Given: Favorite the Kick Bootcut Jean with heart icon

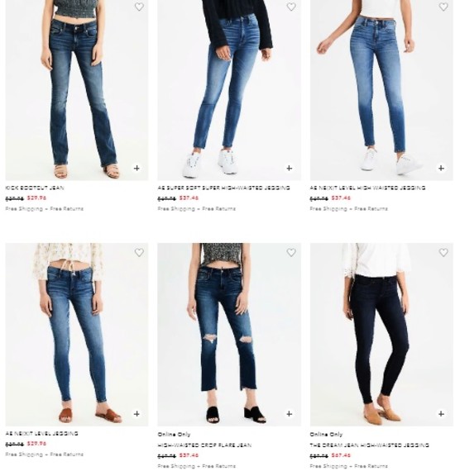Looking at the screenshot, I should point(139,7).
